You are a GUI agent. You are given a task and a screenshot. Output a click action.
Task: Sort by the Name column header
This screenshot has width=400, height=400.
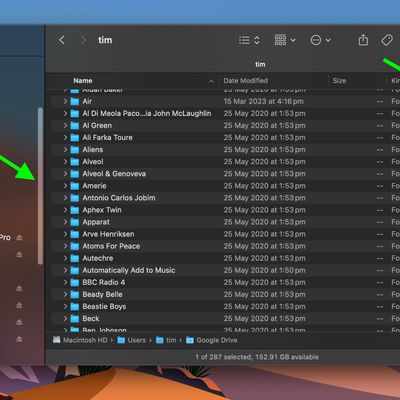pos(83,81)
